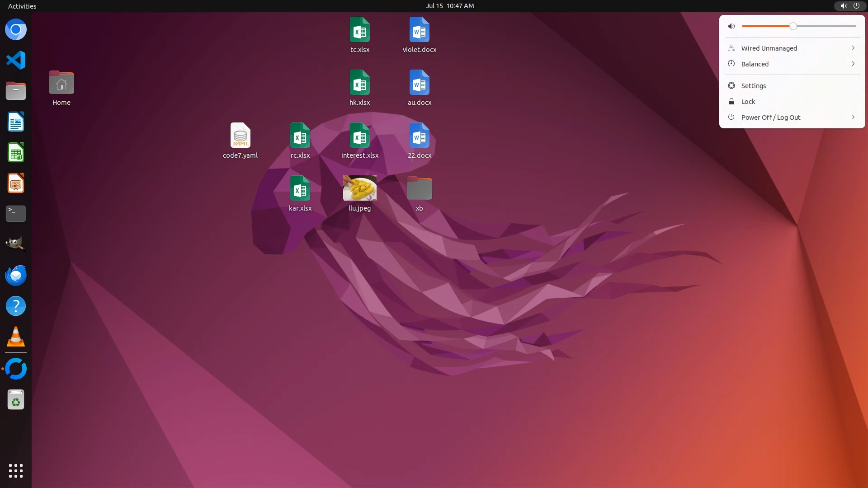This screenshot has height=488, width=868.
Task: Expand the Power Off / Log Out arrow
Action: (853, 117)
